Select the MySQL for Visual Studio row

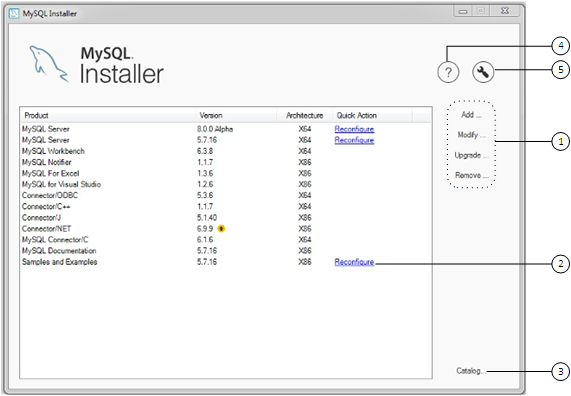pyautogui.click(x=226, y=184)
